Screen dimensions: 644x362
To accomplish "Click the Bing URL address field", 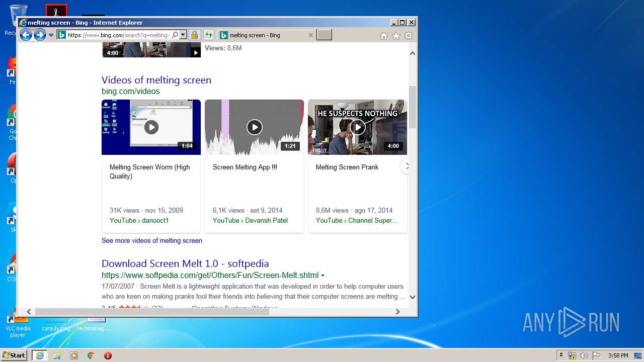I will 119,35.
